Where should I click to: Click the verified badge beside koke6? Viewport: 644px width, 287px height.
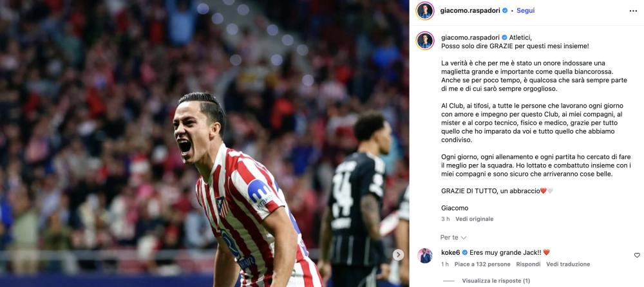tap(464, 252)
